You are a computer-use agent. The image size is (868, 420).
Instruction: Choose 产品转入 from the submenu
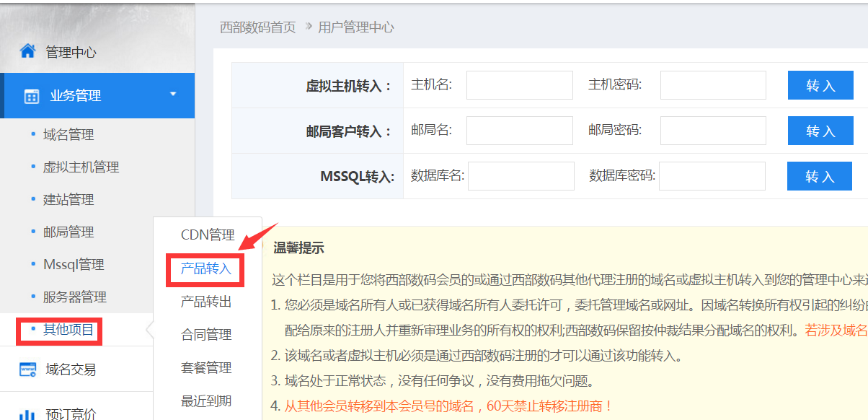206,268
